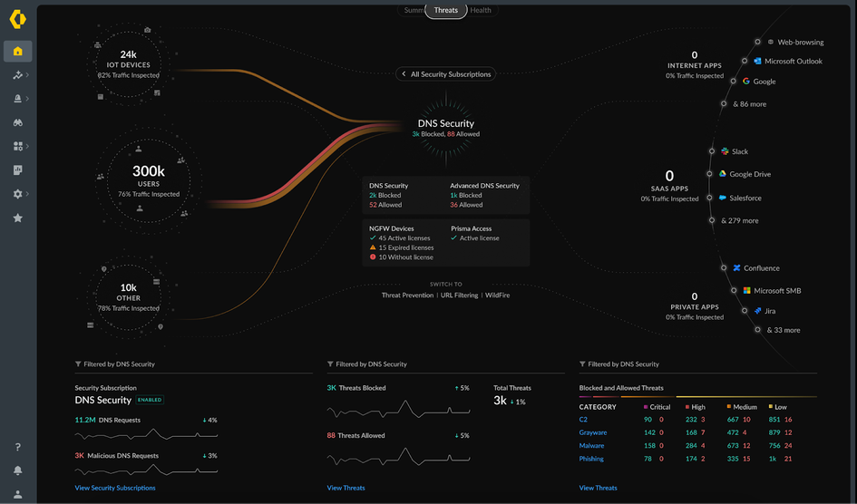The image size is (857, 504).
Task: Click the Salesforce cloud icon
Action: click(723, 198)
